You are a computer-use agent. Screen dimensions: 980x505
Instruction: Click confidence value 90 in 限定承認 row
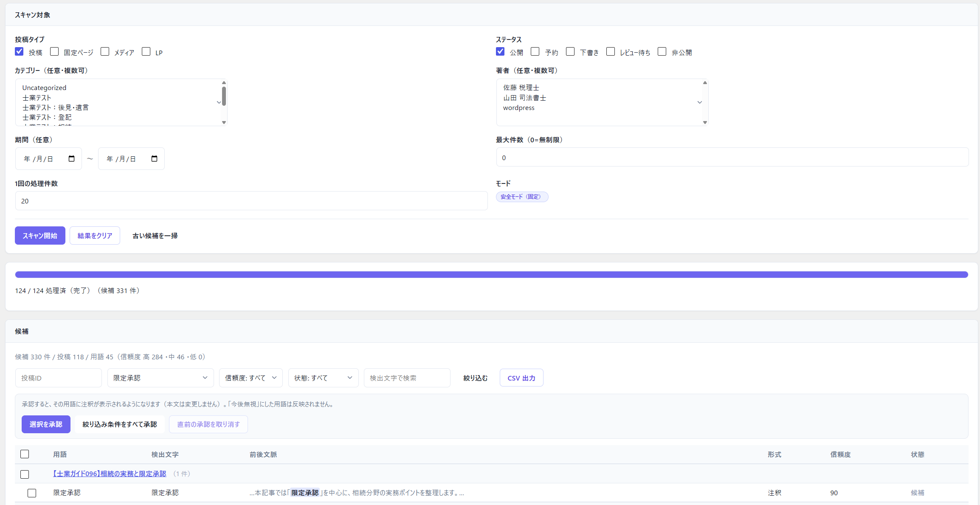(834, 493)
